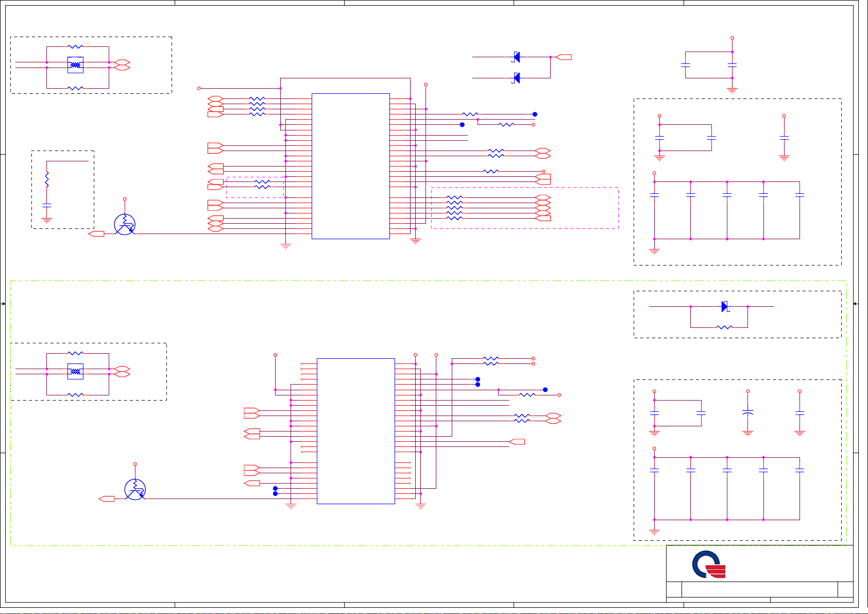The width and height of the screenshot is (868, 614).
Task: Select the resistor beneath the diode in right box
Action: tap(724, 327)
